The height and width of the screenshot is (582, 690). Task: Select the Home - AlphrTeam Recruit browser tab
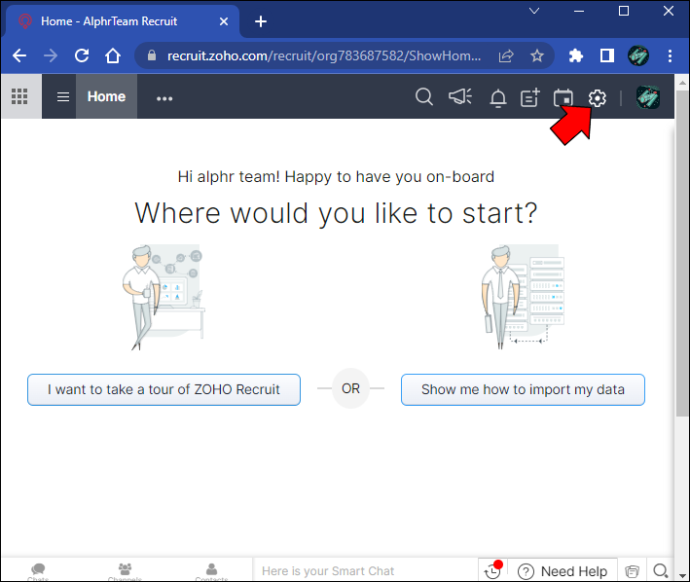(x=123, y=21)
